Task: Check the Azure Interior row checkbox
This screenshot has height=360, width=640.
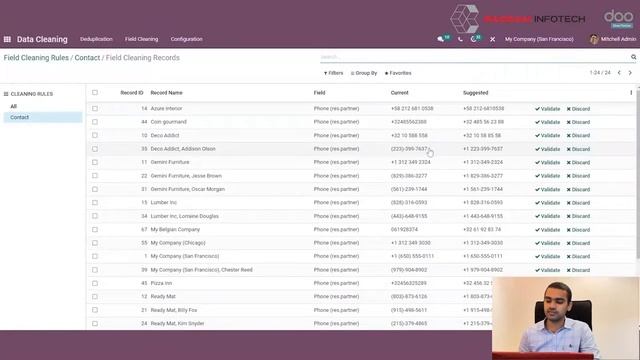Action: tap(95, 109)
